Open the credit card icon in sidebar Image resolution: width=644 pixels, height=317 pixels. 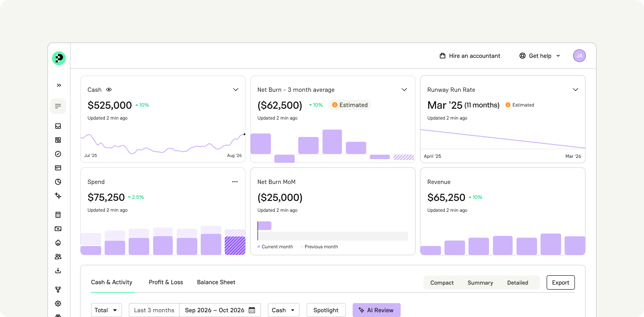pyautogui.click(x=58, y=168)
